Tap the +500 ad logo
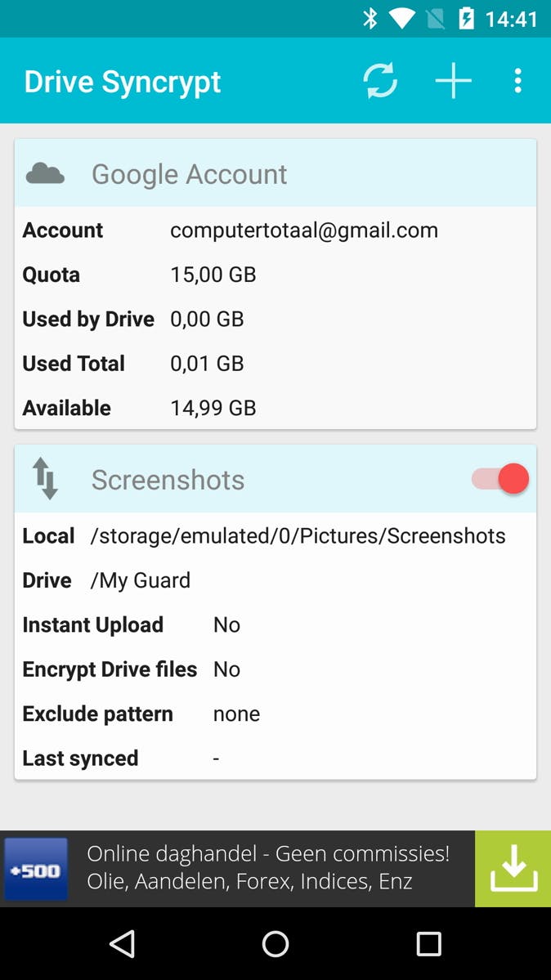This screenshot has width=551, height=980. [x=36, y=869]
